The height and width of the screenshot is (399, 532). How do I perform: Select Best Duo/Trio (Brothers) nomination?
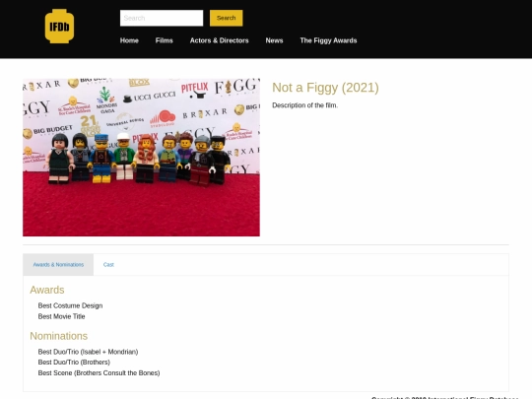(x=74, y=362)
